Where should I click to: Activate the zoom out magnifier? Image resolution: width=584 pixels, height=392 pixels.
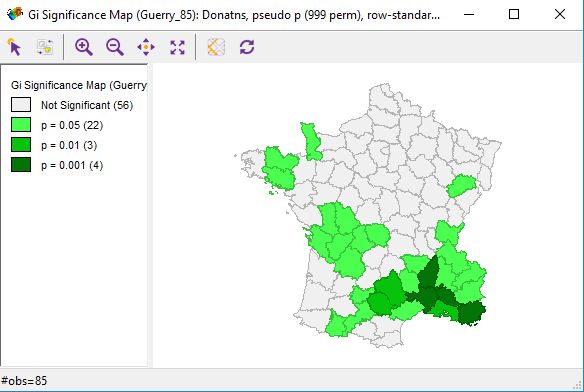click(115, 47)
